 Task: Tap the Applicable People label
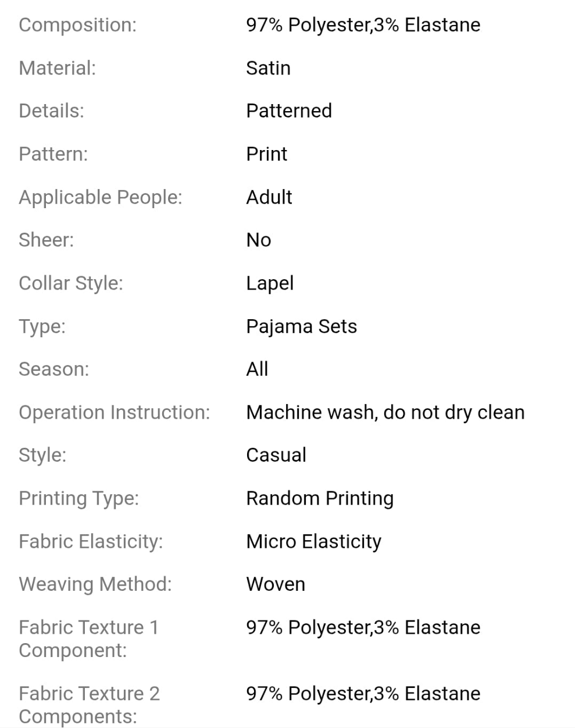[x=100, y=197]
